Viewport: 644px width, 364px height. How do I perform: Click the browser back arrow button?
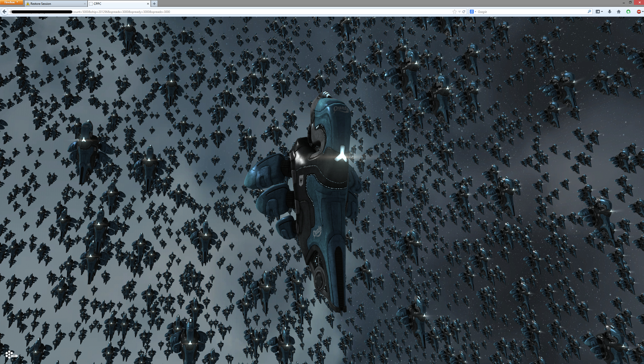point(5,12)
